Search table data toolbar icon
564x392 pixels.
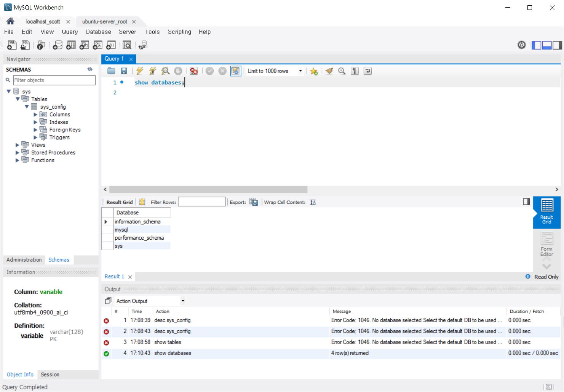pyautogui.click(x=127, y=45)
